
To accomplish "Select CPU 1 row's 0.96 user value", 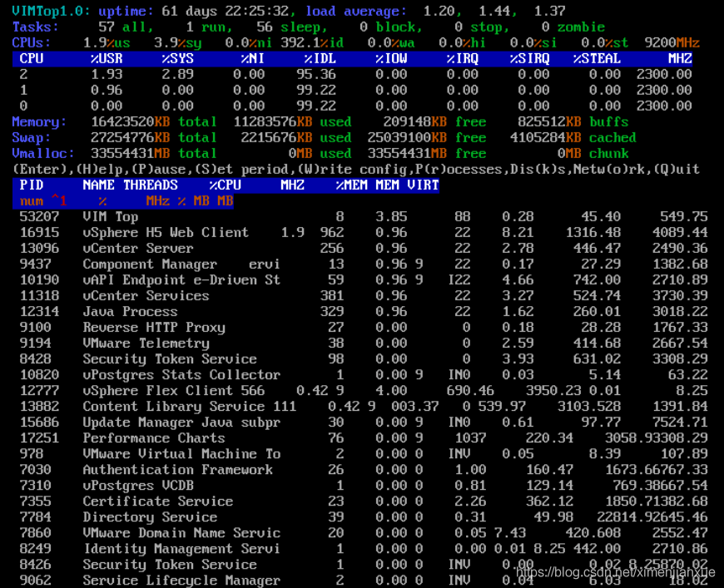I will [x=107, y=90].
